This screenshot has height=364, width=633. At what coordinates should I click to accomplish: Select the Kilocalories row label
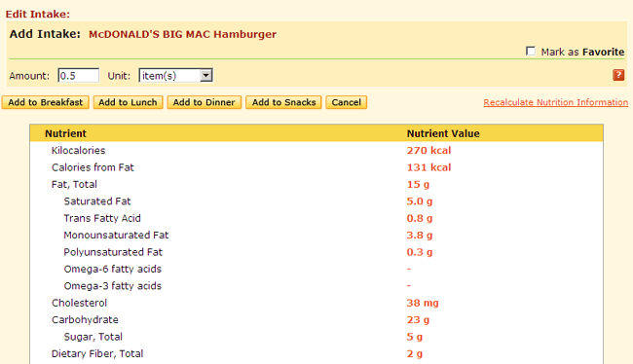pyautogui.click(x=78, y=151)
